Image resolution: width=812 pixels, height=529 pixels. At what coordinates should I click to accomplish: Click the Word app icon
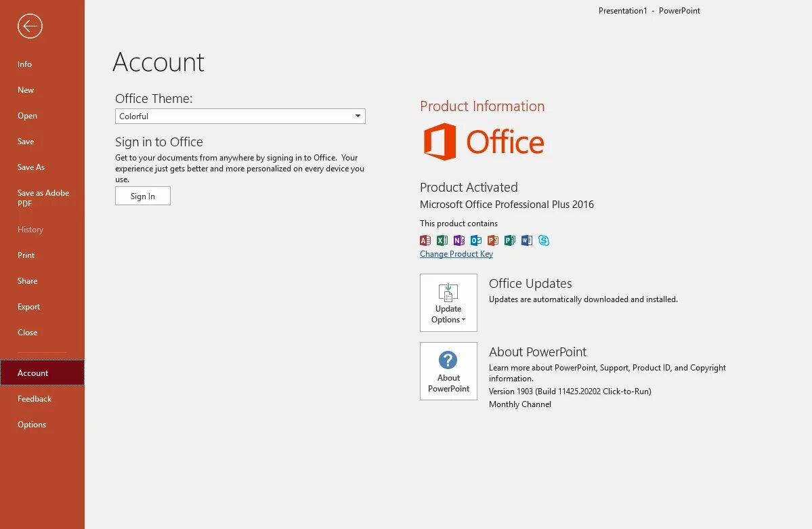pyautogui.click(x=527, y=240)
